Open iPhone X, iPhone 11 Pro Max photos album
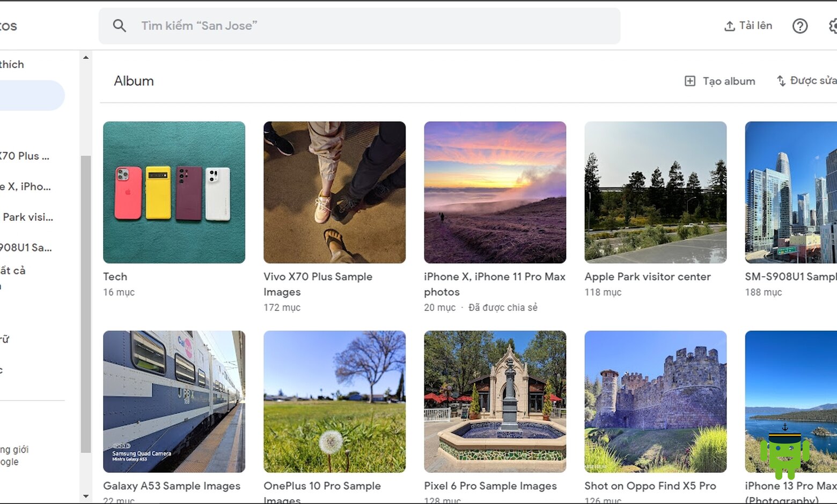The image size is (837, 504). (x=495, y=192)
